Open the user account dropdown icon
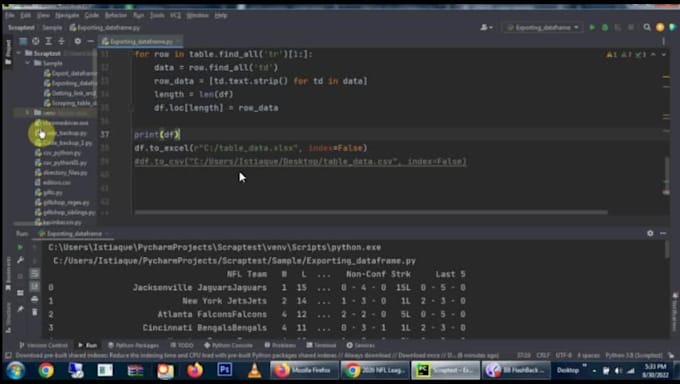The width and height of the screenshot is (680, 384). (486, 27)
